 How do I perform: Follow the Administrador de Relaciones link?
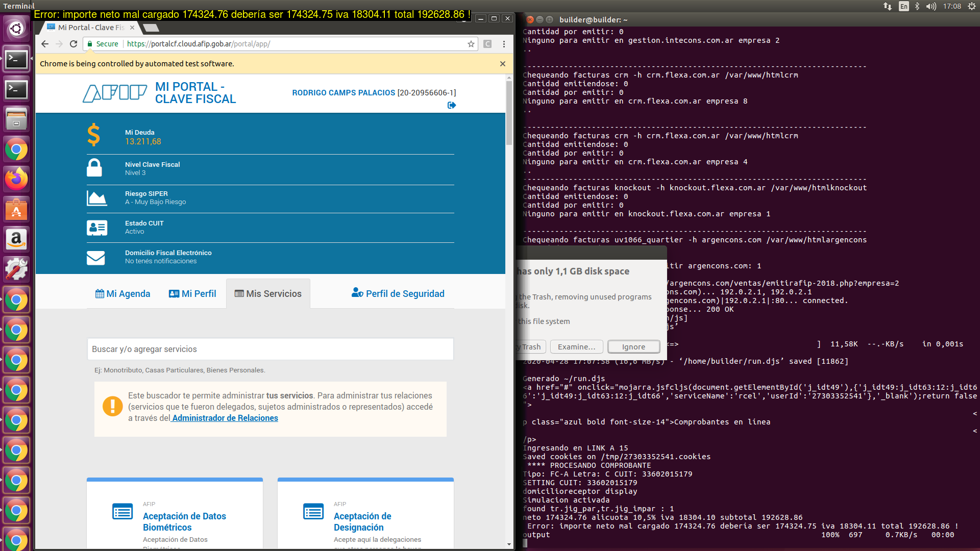coord(225,418)
